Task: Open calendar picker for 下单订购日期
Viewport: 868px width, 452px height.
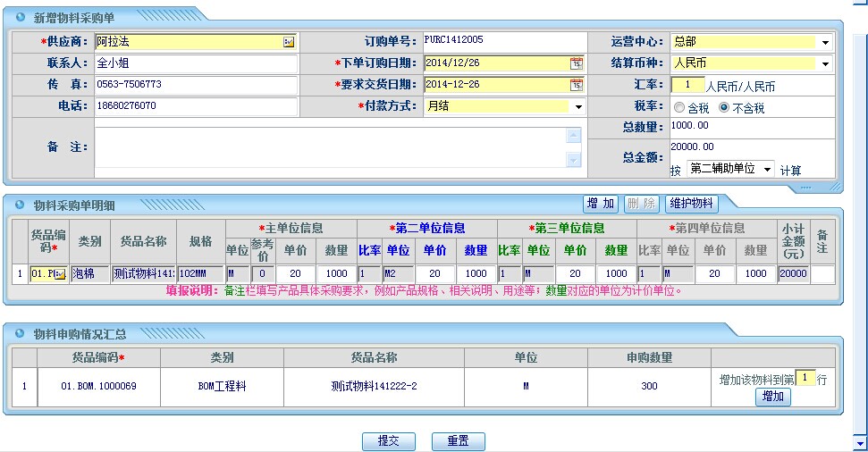Action: point(577,63)
